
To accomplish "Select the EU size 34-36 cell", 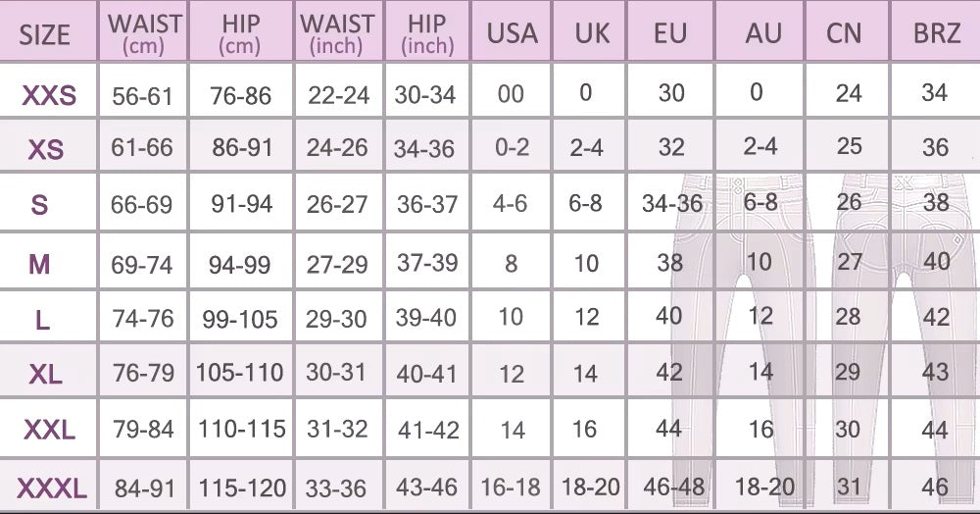I will pos(671,204).
